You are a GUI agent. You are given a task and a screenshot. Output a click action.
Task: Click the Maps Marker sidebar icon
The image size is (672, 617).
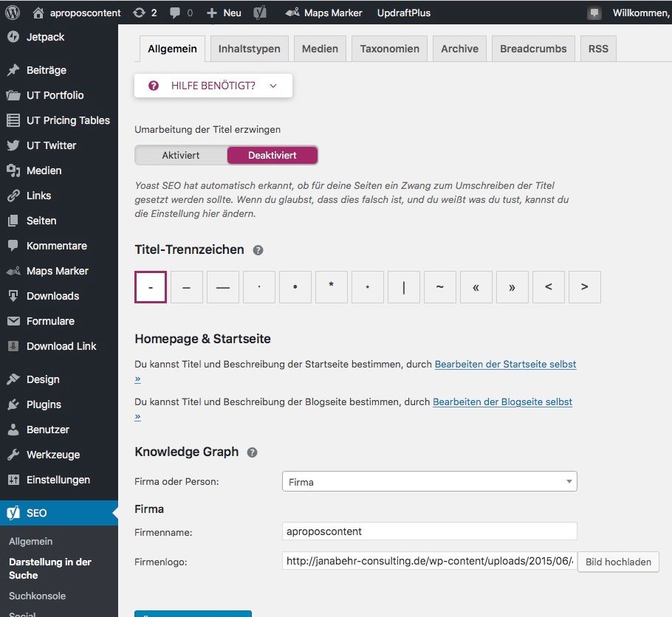point(13,271)
